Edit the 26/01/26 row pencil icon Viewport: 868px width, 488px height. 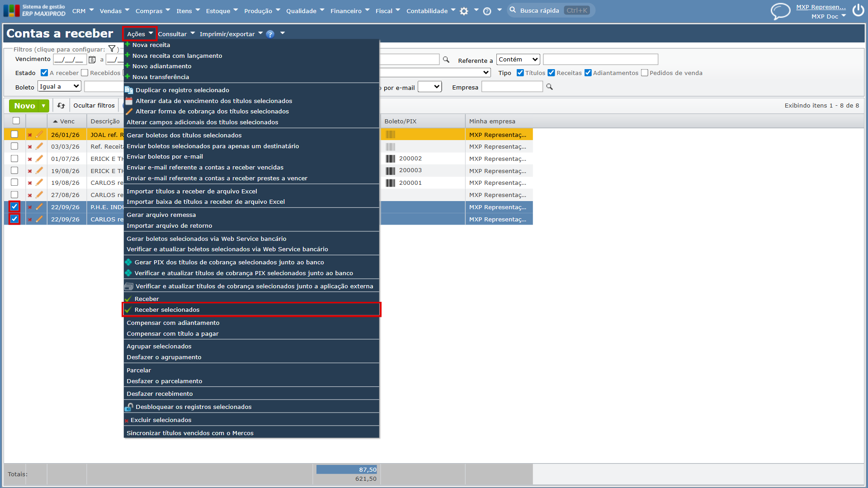[x=39, y=135]
